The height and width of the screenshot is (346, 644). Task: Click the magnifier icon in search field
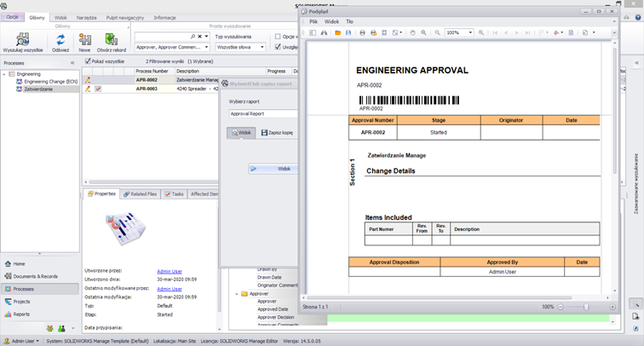[x=193, y=37]
